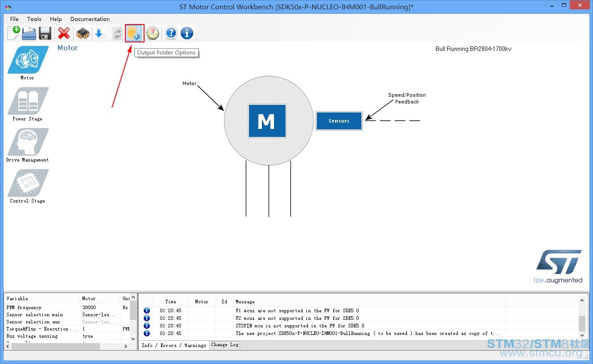Click the application icon in title bar
Image resolution: width=593 pixels, height=364 pixels.
[8, 7]
